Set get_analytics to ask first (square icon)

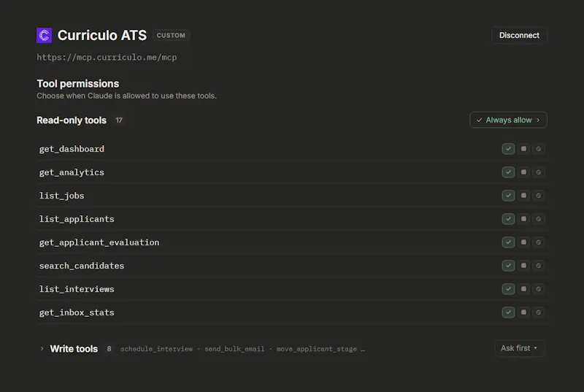(523, 172)
